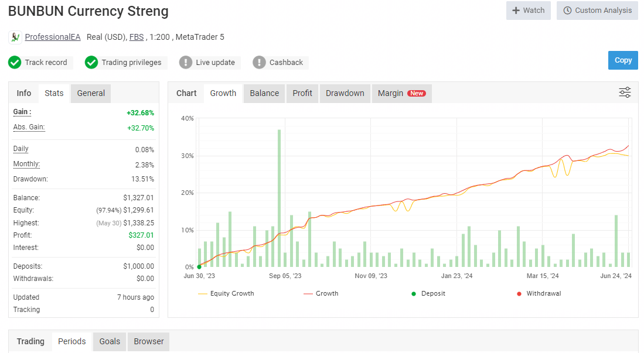Toggle Growth series in chart legend
This screenshot has width=644, height=353.
(x=321, y=293)
